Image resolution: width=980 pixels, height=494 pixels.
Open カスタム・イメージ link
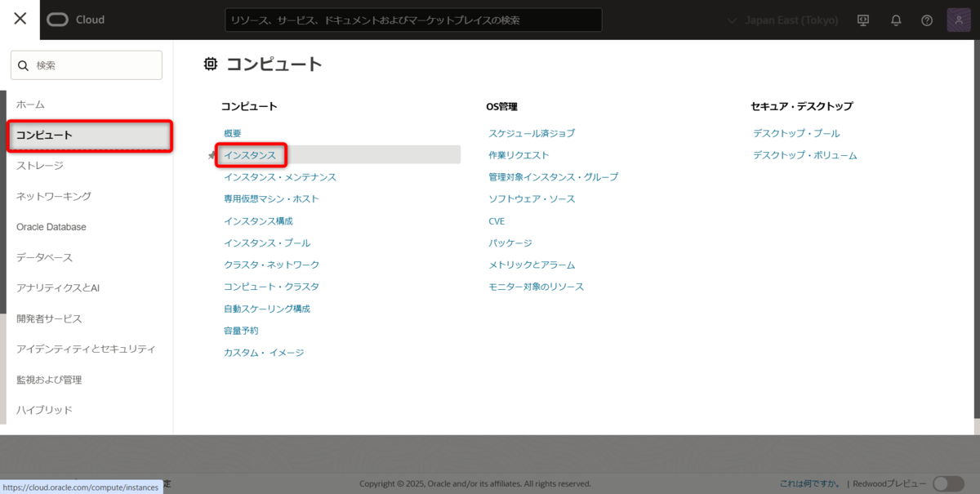tap(264, 353)
